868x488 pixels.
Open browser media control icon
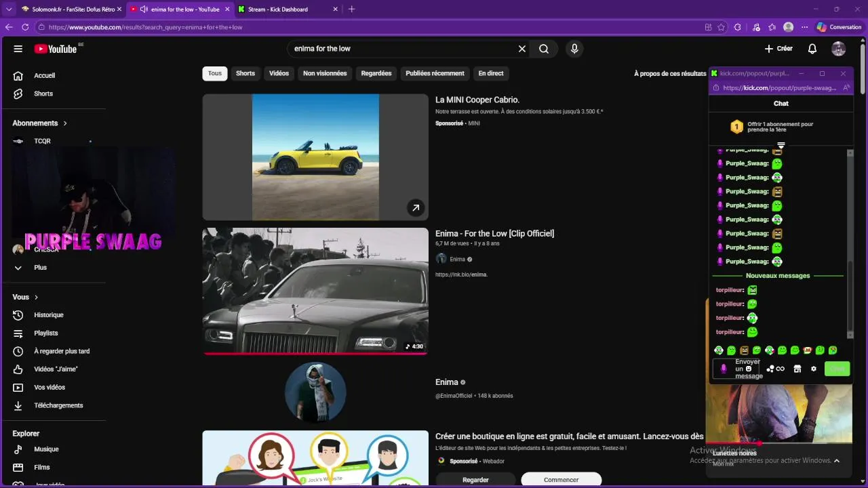[756, 27]
